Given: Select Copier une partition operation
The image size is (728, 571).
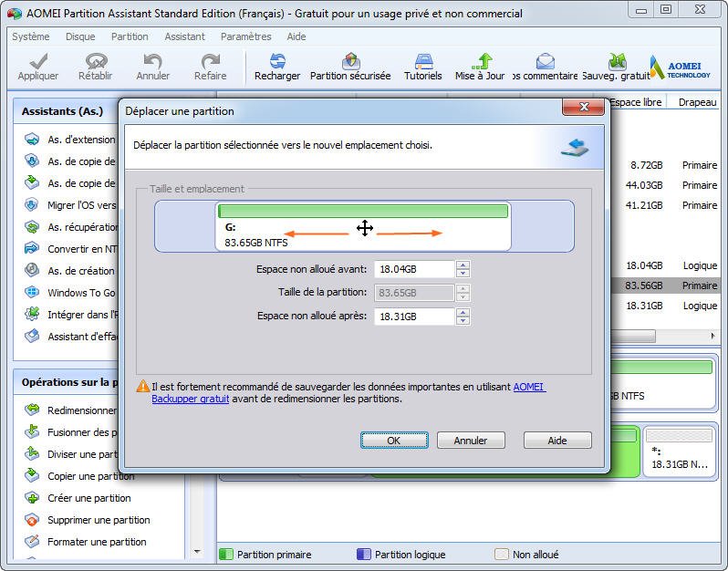Looking at the screenshot, I should (79, 476).
